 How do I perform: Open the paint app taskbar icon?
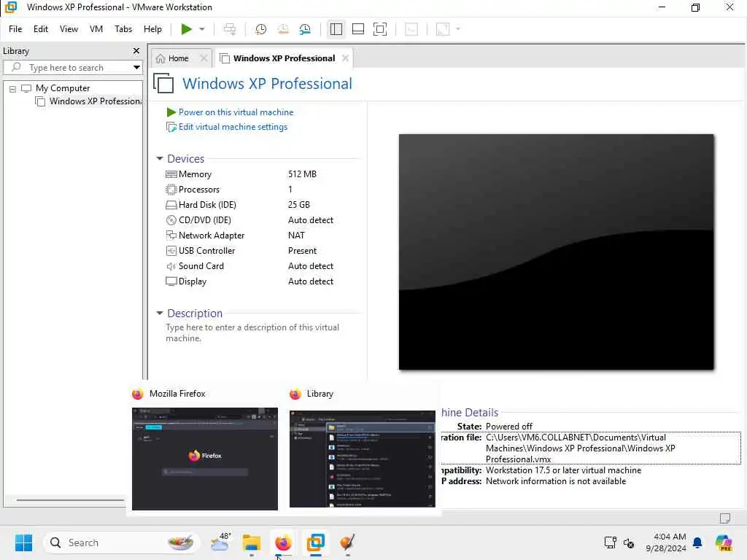[348, 542]
